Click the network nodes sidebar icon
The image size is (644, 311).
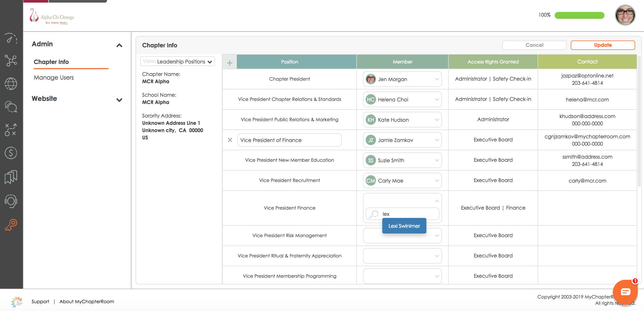(11, 61)
